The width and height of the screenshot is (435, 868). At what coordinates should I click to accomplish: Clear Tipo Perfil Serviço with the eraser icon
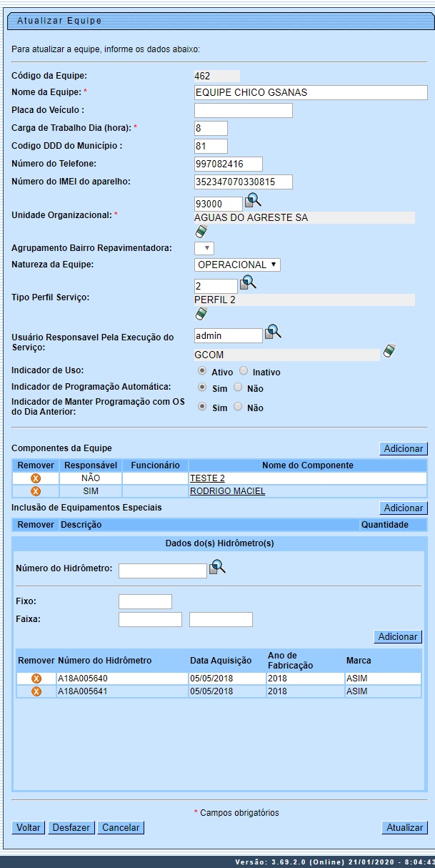pyautogui.click(x=201, y=313)
